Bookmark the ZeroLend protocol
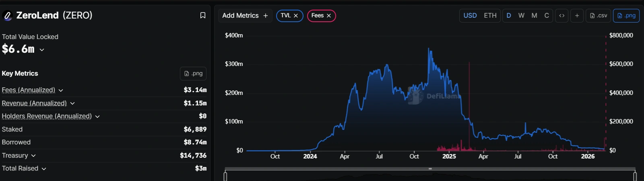The width and height of the screenshot is (644, 181). 203,15
